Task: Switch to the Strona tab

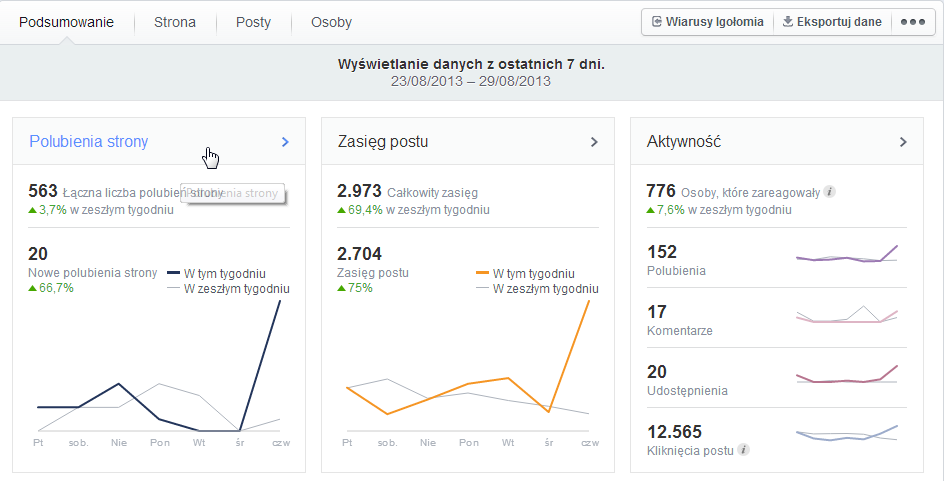Action: (175, 22)
